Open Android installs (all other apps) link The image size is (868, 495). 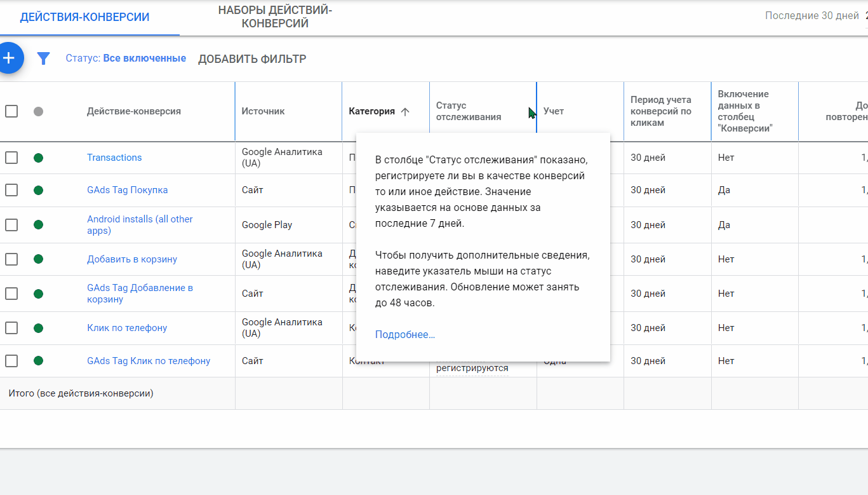[x=140, y=225]
